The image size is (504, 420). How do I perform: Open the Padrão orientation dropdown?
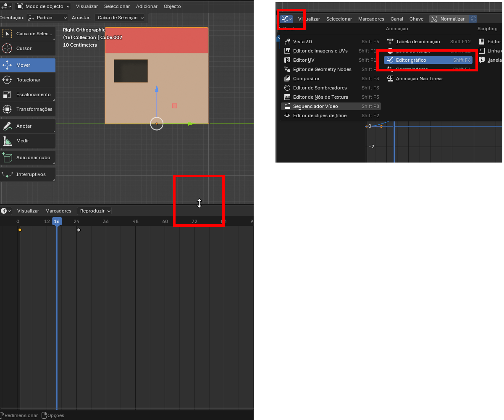coord(47,18)
